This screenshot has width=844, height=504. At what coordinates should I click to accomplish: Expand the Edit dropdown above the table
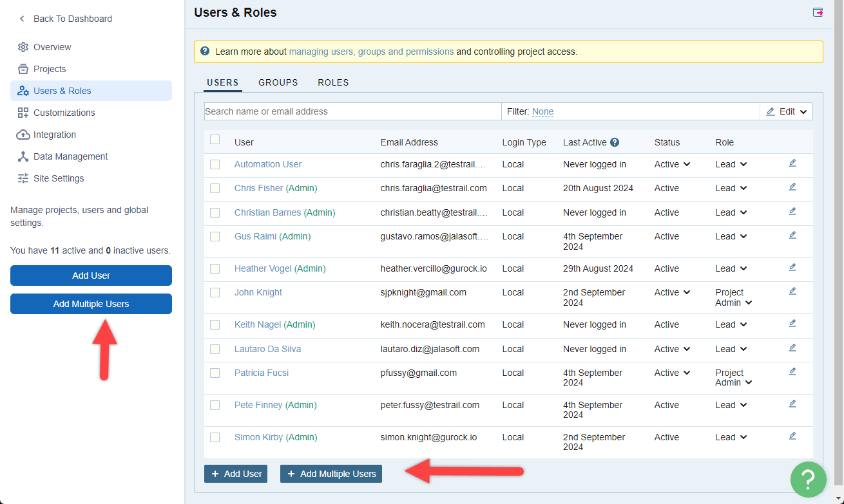coord(787,111)
